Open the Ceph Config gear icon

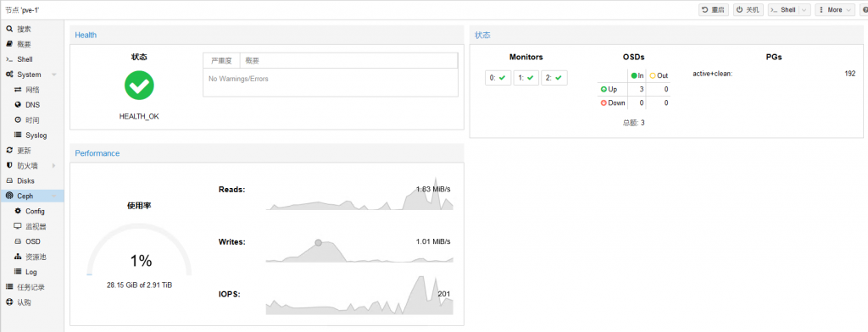click(x=18, y=212)
